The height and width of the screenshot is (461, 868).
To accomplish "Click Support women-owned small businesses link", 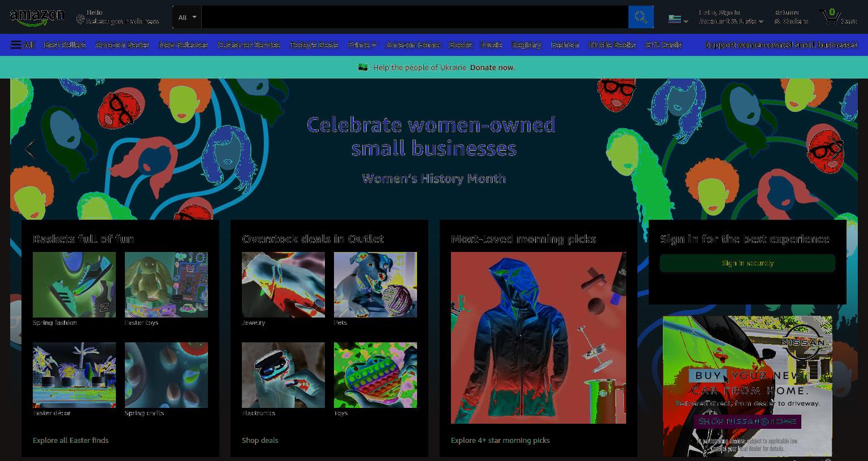I will pos(781,45).
